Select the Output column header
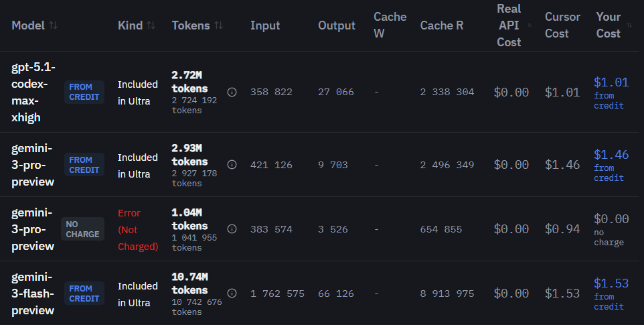The image size is (644, 325). click(337, 25)
